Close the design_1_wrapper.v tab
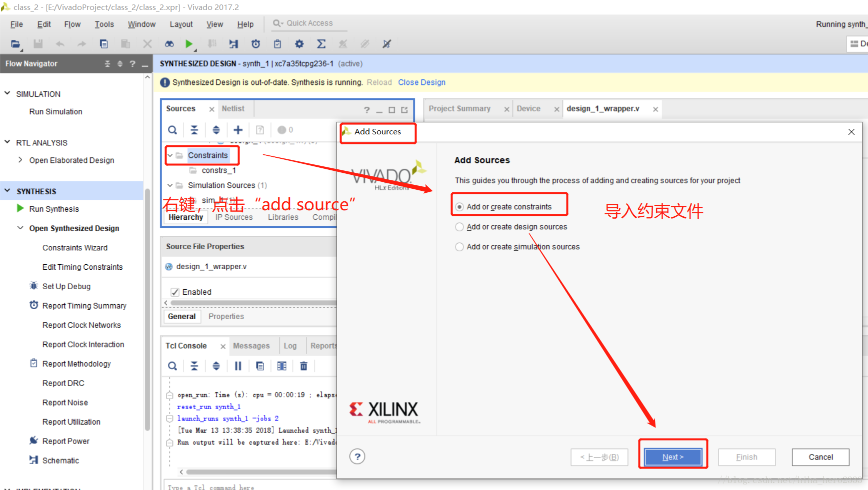Screen dimensions: 868x490 [655, 109]
